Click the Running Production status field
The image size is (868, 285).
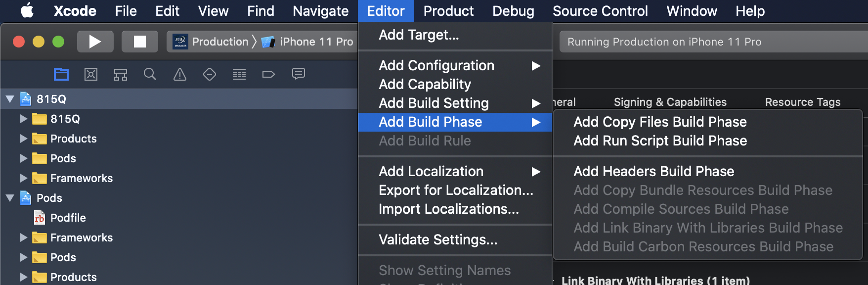coord(714,42)
